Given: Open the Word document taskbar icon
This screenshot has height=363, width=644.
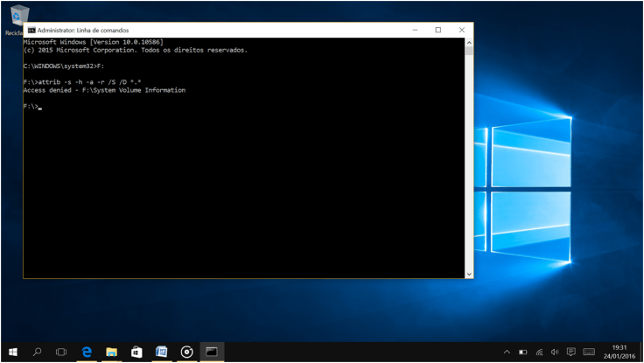Looking at the screenshot, I should pos(161,352).
